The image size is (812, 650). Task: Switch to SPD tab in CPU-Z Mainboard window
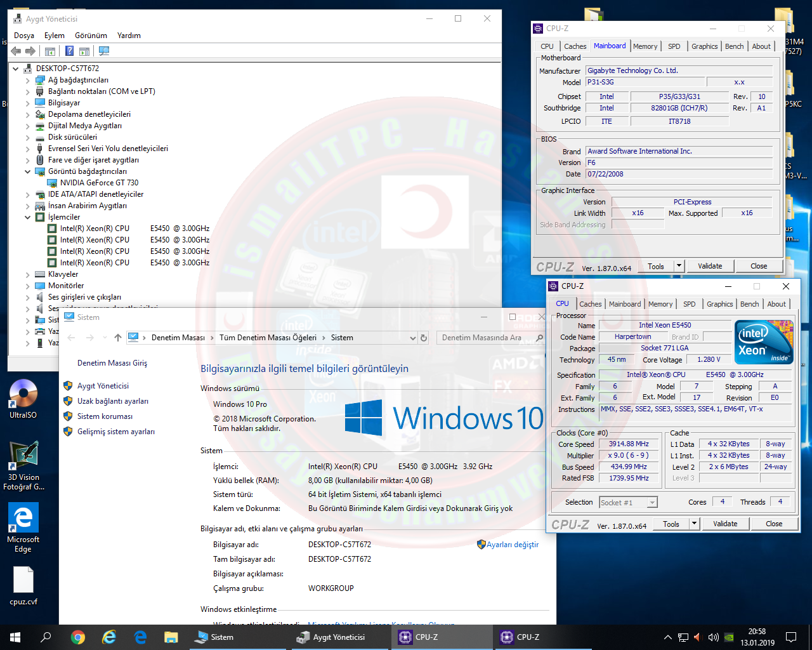[x=674, y=46]
